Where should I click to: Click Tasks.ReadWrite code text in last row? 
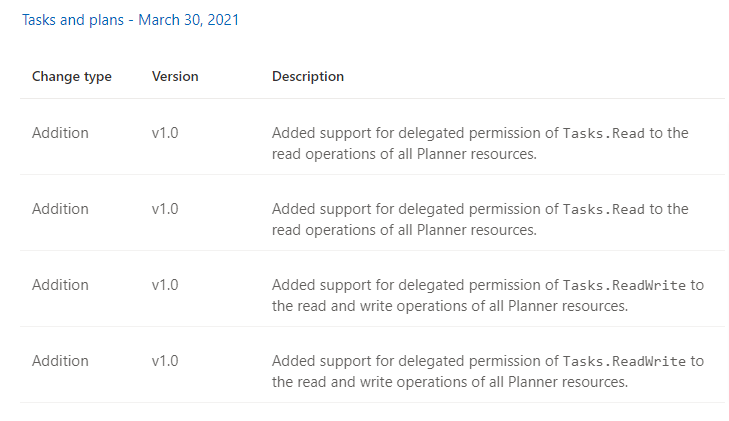click(624, 361)
